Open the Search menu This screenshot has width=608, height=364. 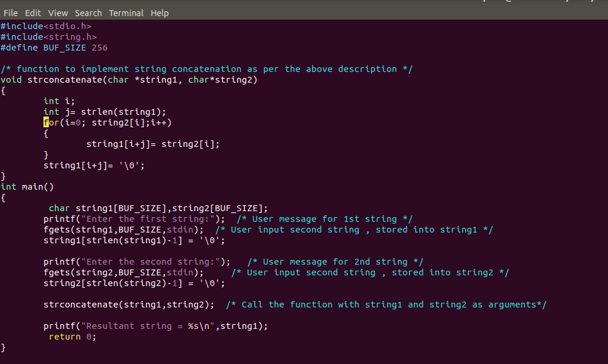(x=88, y=12)
